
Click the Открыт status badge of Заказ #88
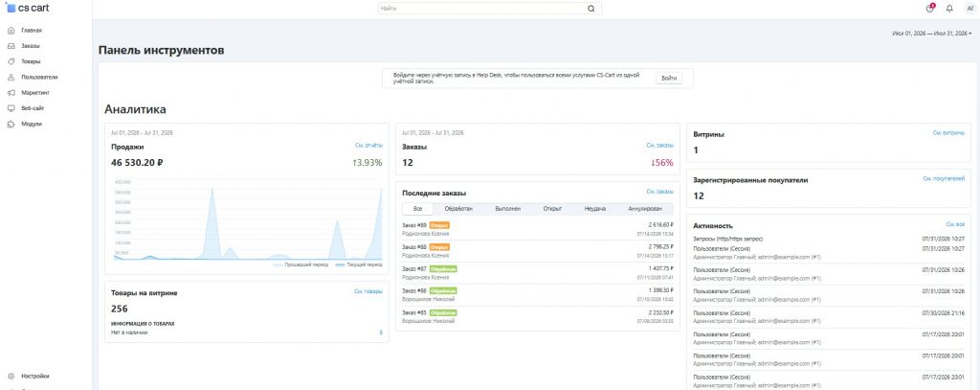coord(440,246)
